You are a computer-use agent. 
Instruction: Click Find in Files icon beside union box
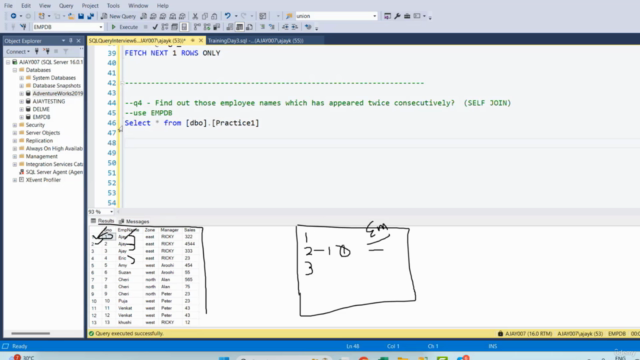(x=289, y=16)
